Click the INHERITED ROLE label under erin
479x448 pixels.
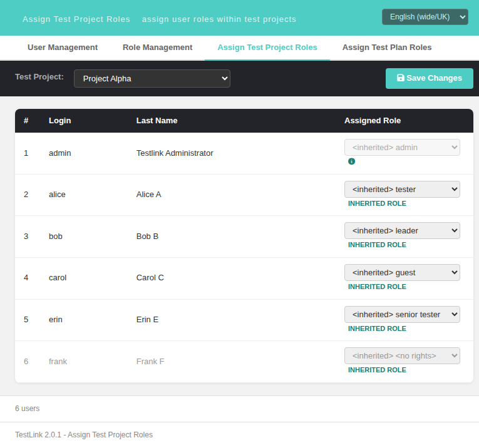(x=377, y=328)
